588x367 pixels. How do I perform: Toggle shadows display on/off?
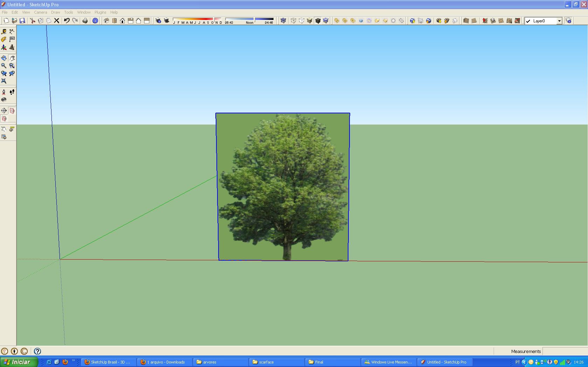click(167, 21)
